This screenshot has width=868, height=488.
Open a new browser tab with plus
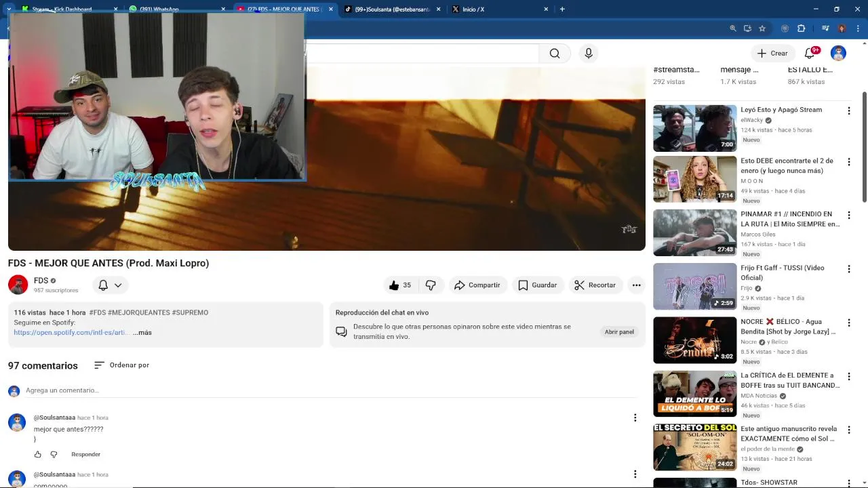tap(562, 9)
